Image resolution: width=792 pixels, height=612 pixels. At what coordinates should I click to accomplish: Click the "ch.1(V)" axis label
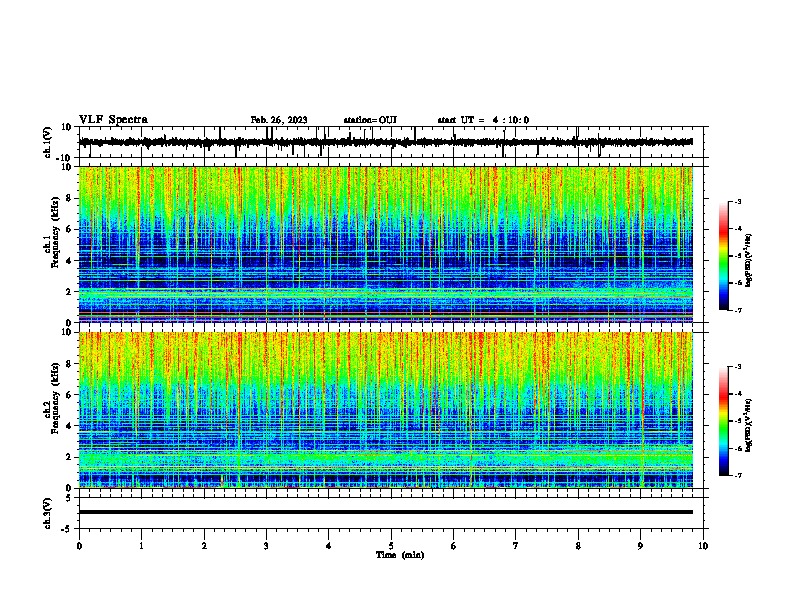tap(48, 142)
